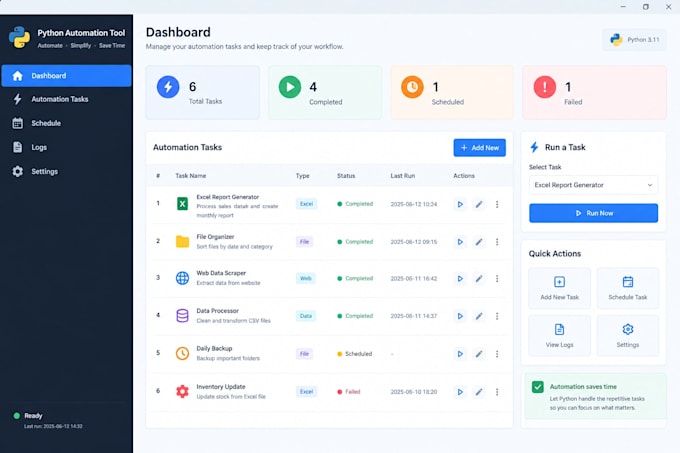The width and height of the screenshot is (680, 453).
Task: Click the Data type tag
Action: [x=306, y=316]
